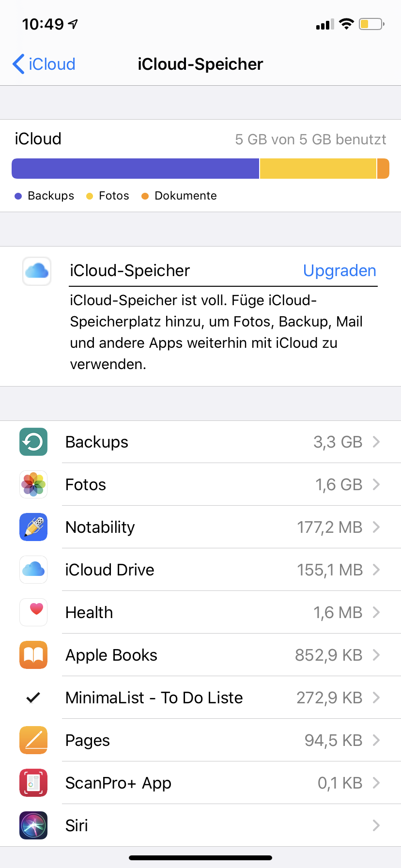Expand Fotos row chevron
401x868 pixels.
pos(376,484)
